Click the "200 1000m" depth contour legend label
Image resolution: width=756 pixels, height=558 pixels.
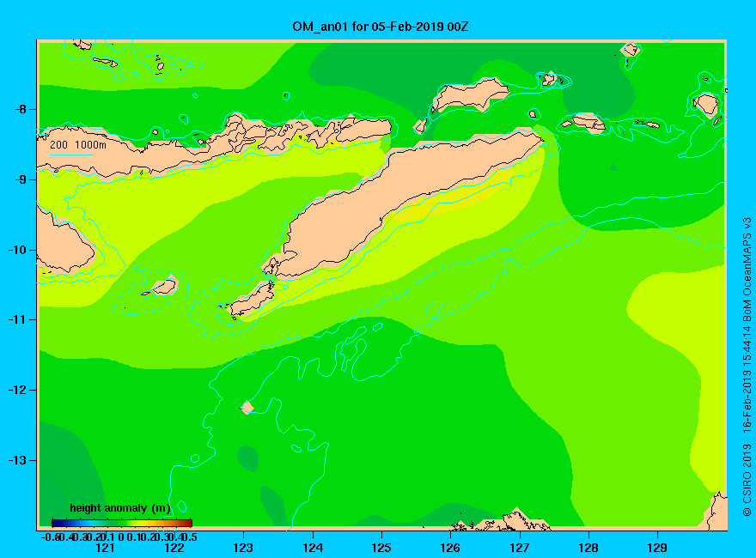click(78, 144)
